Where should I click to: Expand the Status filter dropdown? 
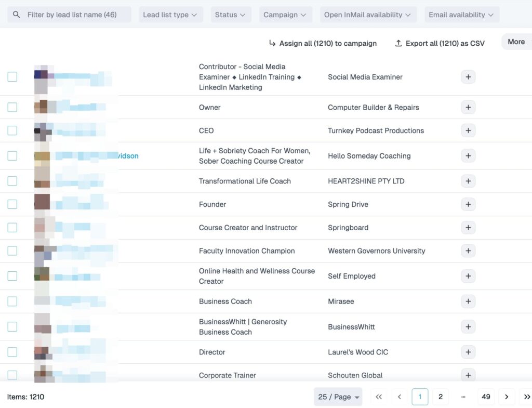tap(231, 15)
